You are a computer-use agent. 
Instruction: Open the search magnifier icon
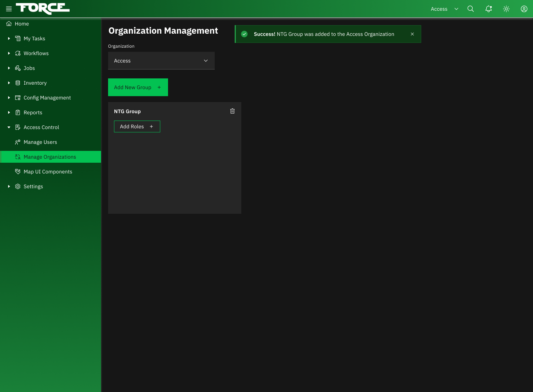pyautogui.click(x=470, y=9)
